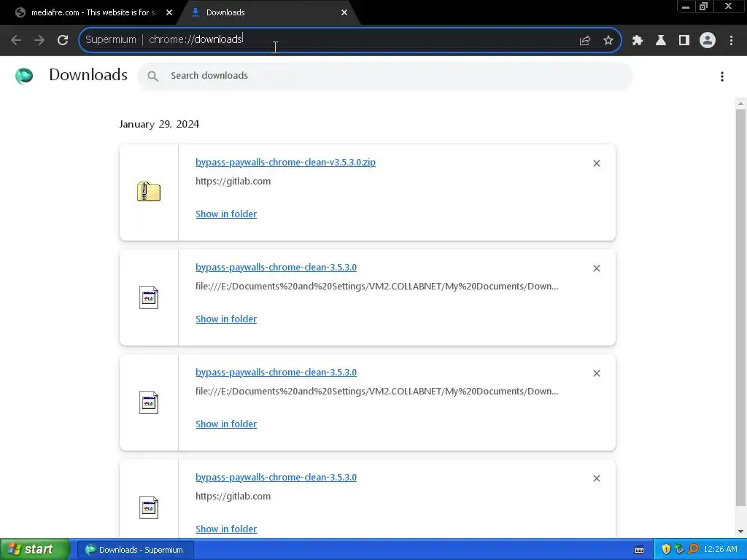Bookmark this page with the star icon
Image resolution: width=747 pixels, height=560 pixels.
[x=608, y=41]
